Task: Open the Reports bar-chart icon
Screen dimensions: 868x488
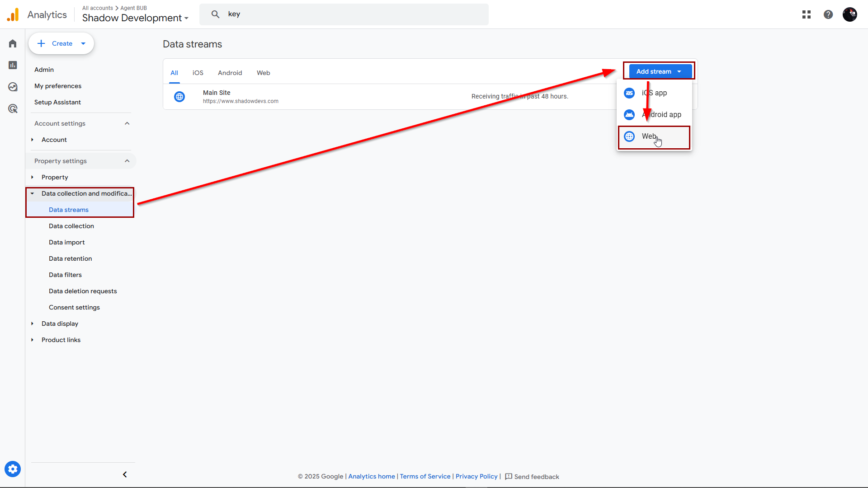Action: pyautogui.click(x=13, y=65)
